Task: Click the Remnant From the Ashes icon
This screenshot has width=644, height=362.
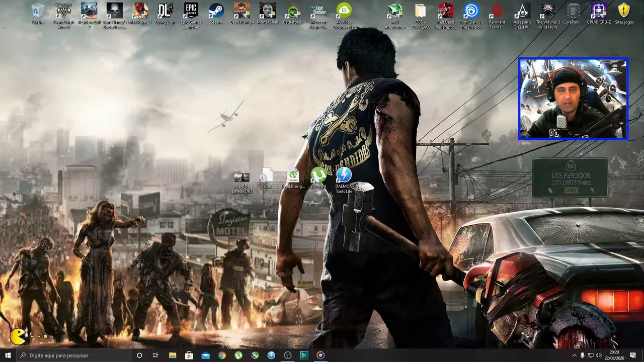Action: [x=497, y=16]
